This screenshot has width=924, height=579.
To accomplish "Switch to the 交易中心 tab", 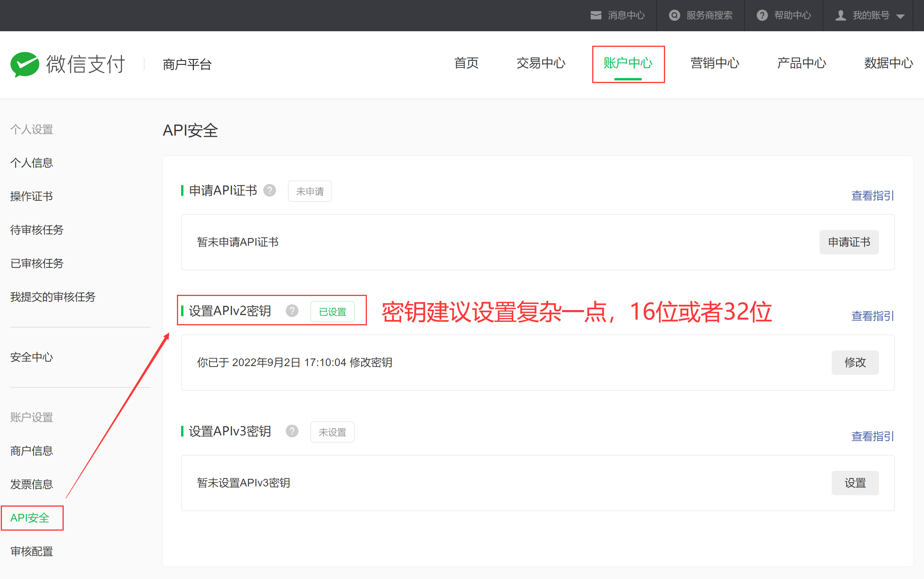I will [541, 63].
